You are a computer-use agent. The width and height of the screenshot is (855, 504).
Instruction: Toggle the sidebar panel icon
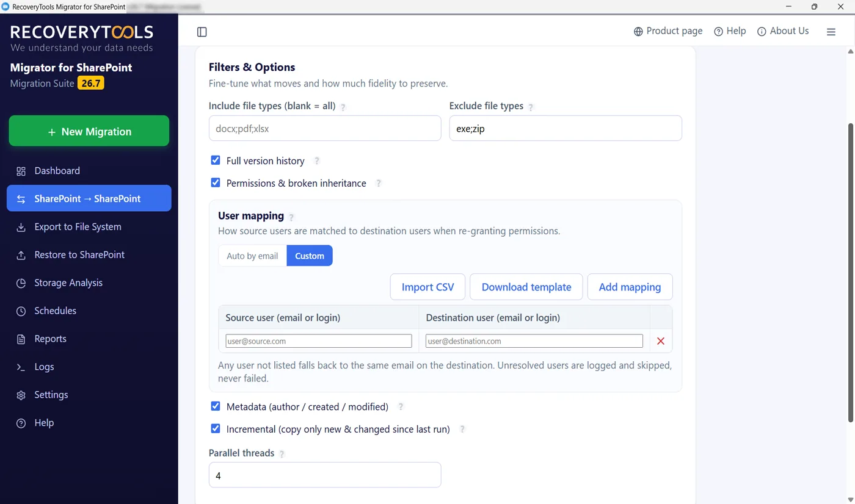tap(202, 32)
